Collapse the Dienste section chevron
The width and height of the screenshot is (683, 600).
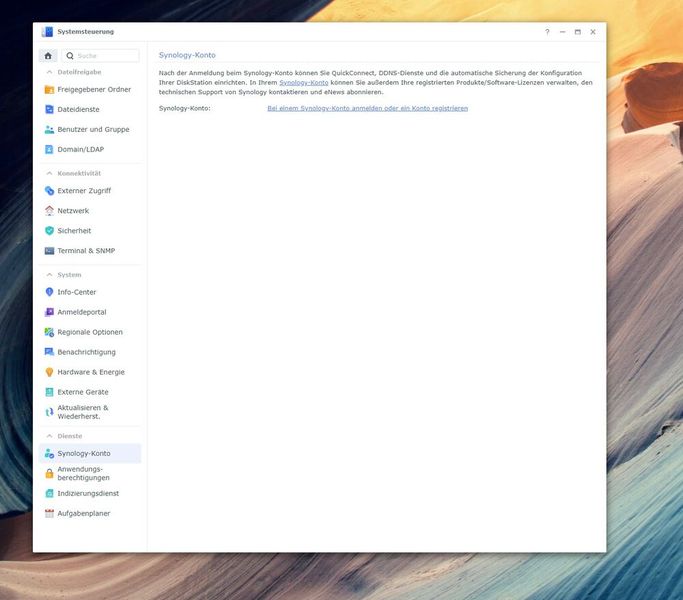click(49, 436)
